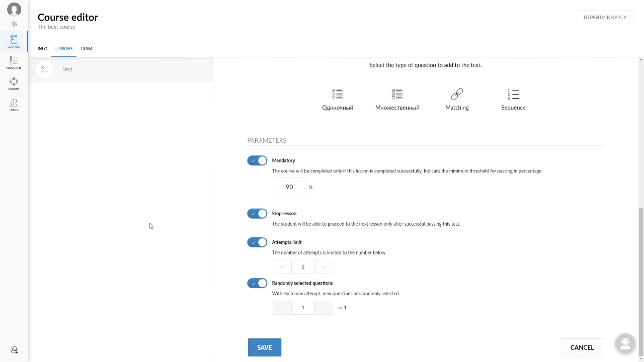Click the settings gear under the avatar
644x362 pixels.
click(14, 24)
